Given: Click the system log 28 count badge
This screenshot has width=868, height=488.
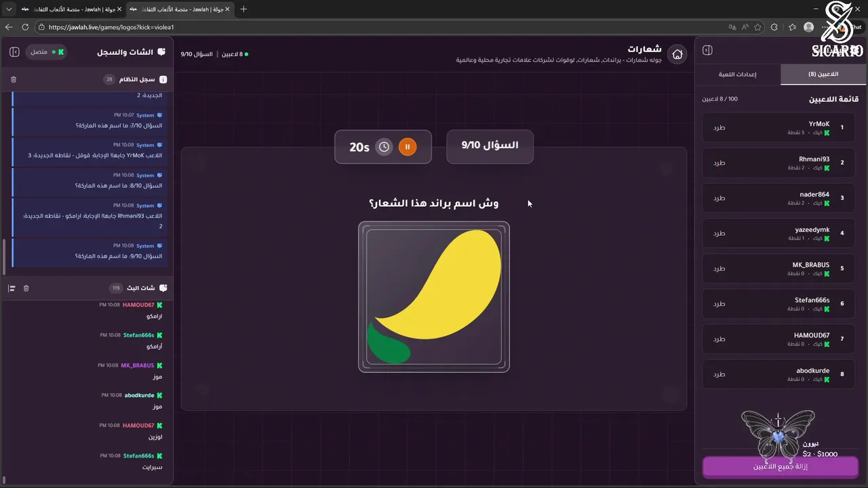Looking at the screenshot, I should [108, 79].
